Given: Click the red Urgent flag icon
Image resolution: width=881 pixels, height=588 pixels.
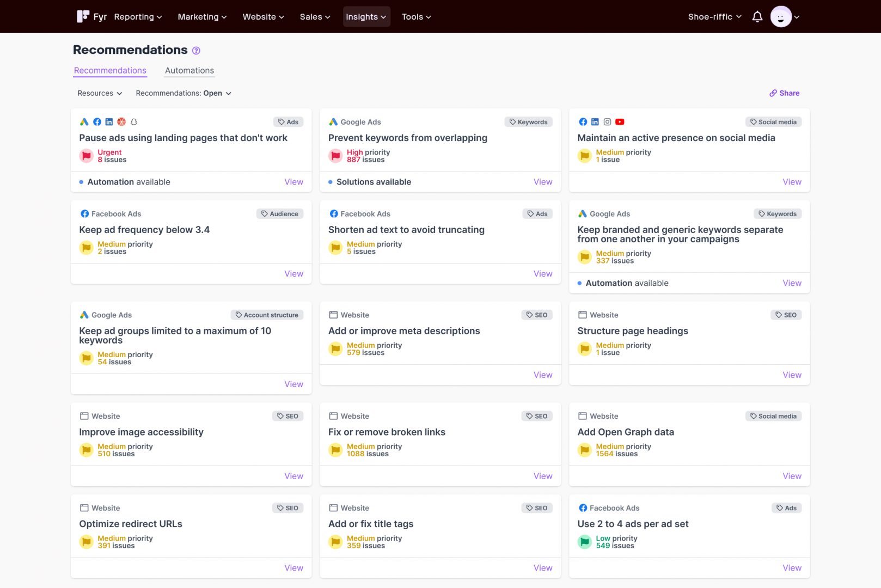Looking at the screenshot, I should tap(87, 156).
